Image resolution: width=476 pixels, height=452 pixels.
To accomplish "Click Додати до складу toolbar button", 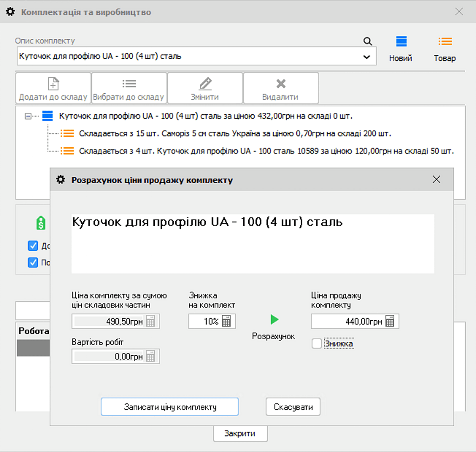I will tap(53, 88).
